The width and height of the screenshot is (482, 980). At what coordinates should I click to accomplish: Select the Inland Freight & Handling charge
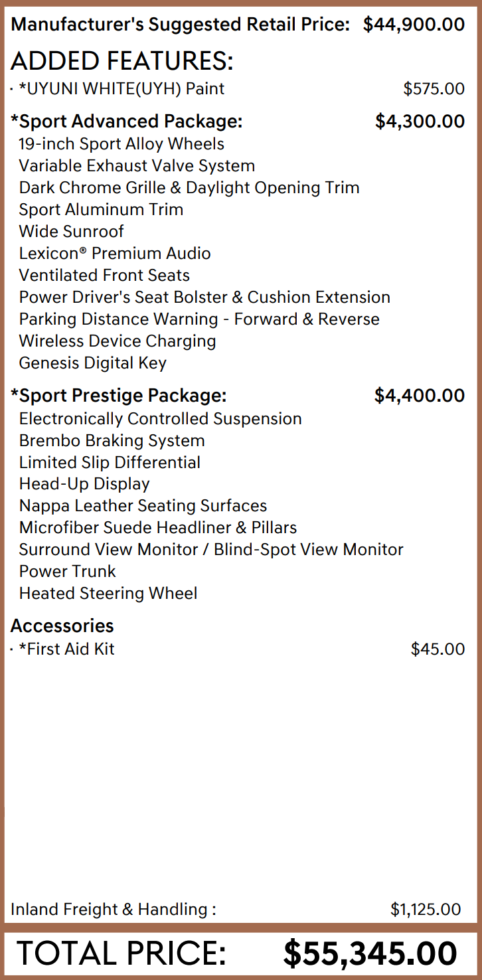[x=113, y=909]
